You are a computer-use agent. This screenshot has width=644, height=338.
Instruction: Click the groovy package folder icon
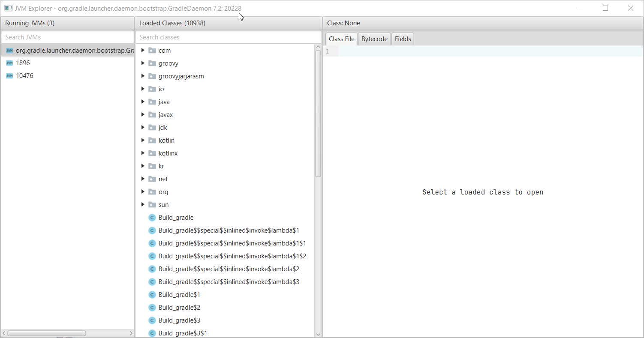(x=152, y=63)
